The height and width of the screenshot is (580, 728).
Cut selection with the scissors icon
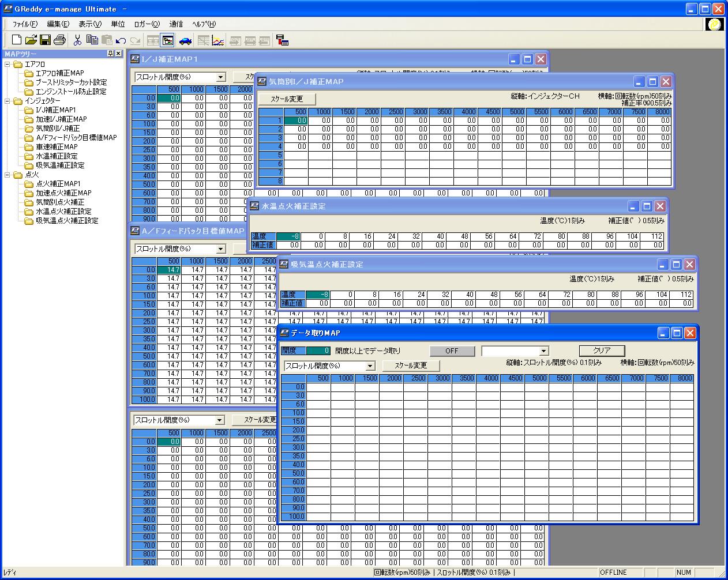(77, 40)
